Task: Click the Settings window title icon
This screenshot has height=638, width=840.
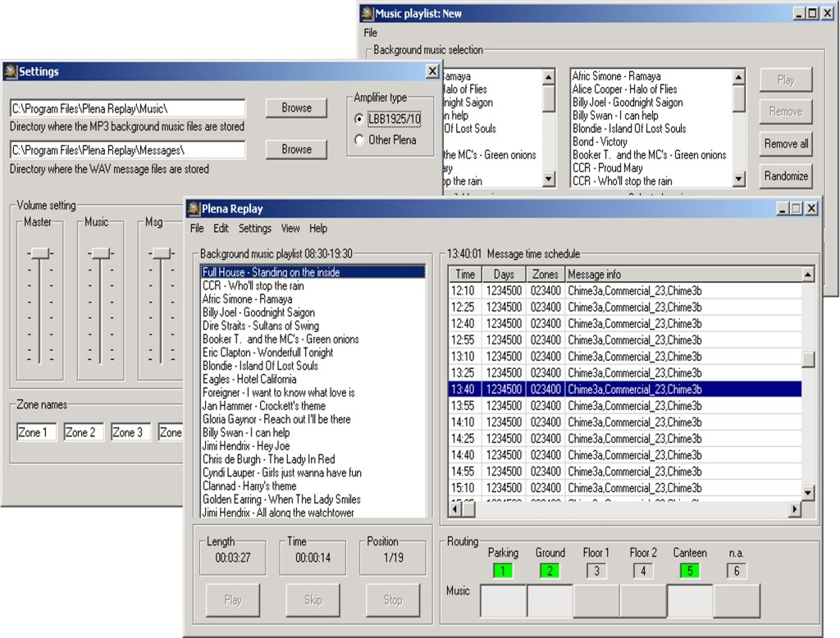Action: [11, 71]
